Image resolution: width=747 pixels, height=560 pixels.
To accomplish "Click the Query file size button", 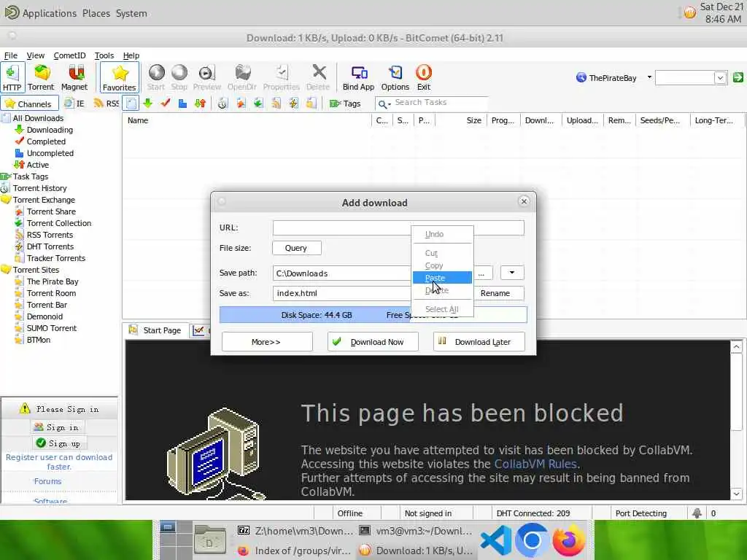I will [297, 248].
